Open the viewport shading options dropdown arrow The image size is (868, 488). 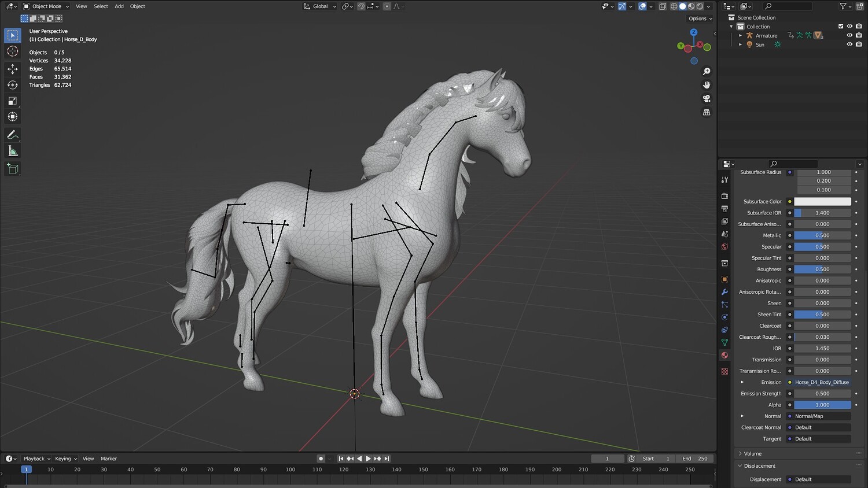pos(709,6)
